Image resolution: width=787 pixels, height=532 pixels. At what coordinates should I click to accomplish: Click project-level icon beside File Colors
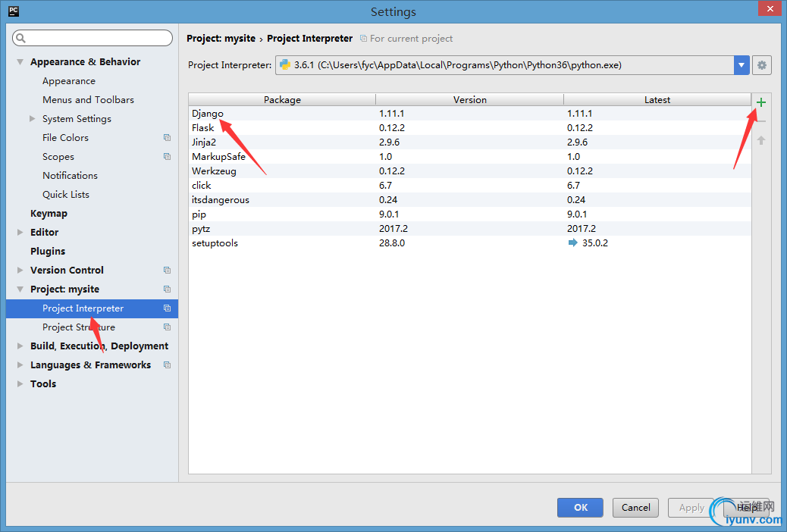167,137
